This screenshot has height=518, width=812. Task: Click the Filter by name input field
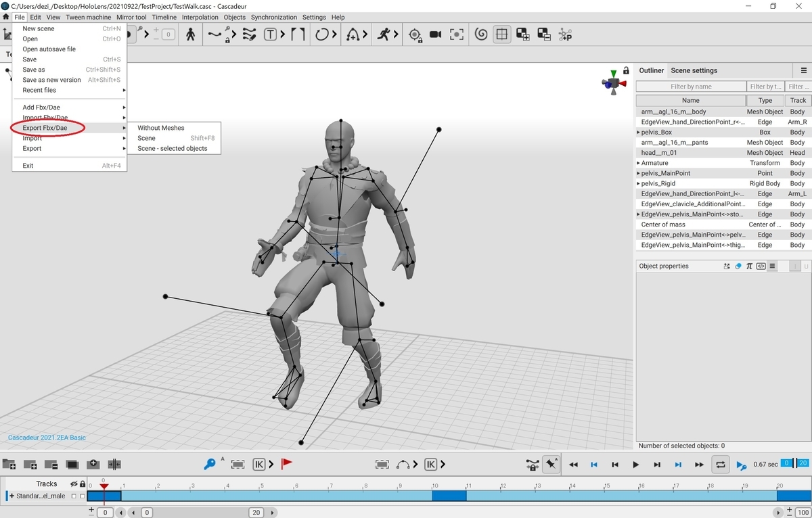[x=690, y=87]
